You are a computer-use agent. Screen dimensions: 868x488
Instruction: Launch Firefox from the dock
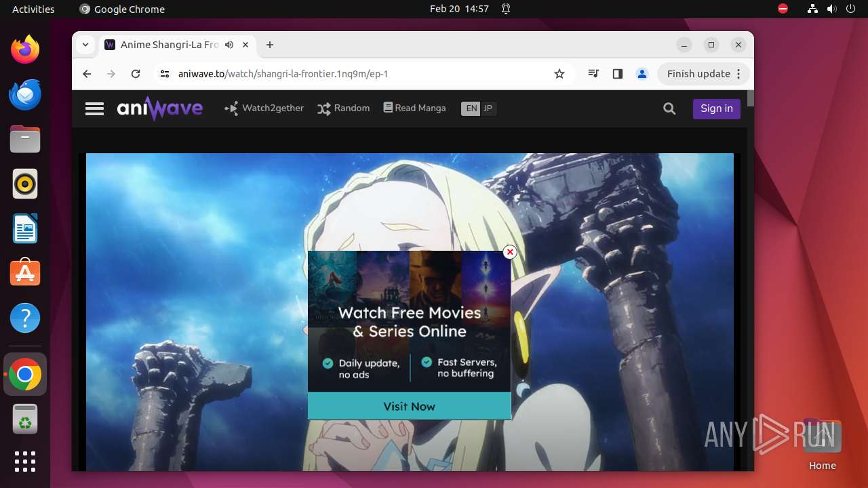25,49
